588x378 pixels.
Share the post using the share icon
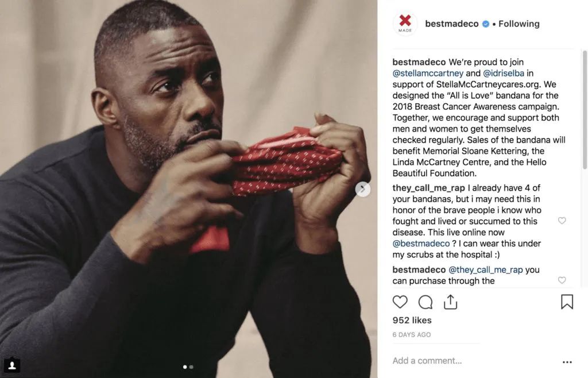[x=450, y=302]
